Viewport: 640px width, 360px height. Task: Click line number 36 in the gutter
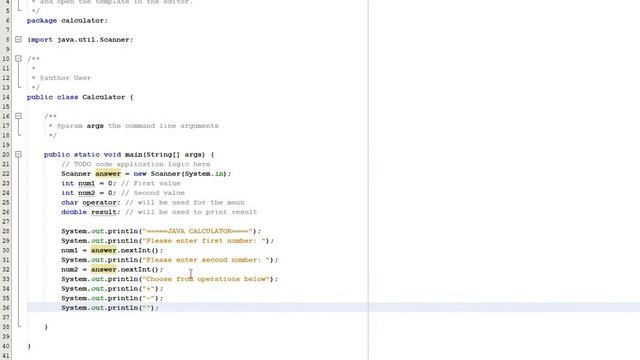point(6,308)
